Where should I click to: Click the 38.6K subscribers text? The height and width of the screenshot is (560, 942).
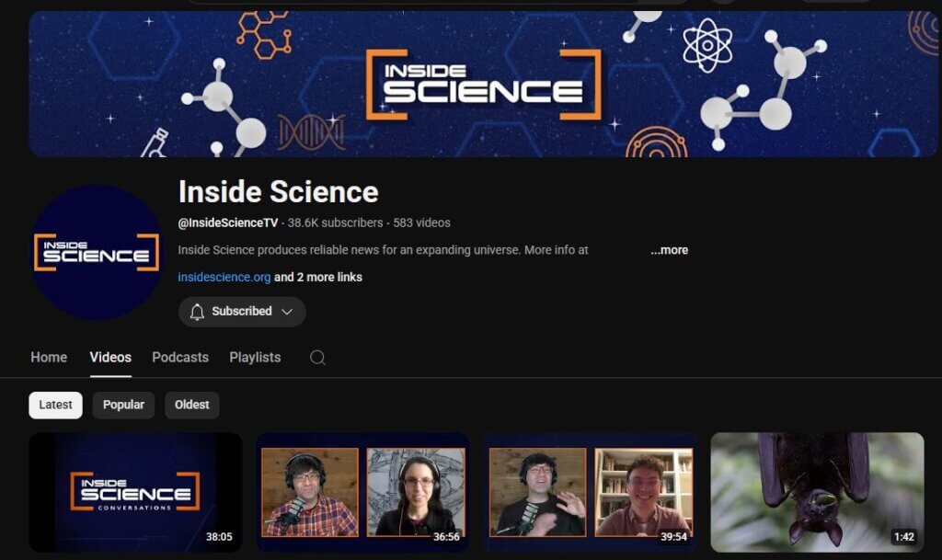(335, 223)
